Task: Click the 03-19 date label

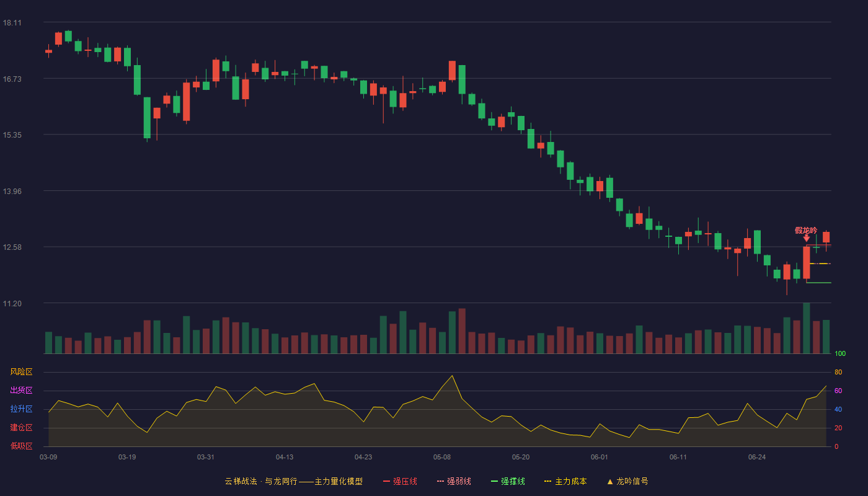Action: coord(127,457)
